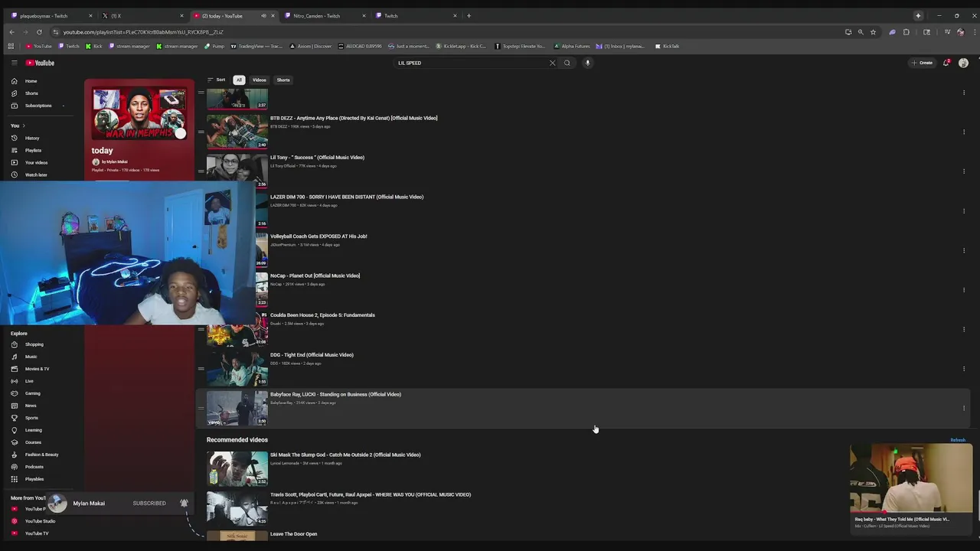Click the Create button
This screenshot has height=551, width=980.
click(922, 63)
